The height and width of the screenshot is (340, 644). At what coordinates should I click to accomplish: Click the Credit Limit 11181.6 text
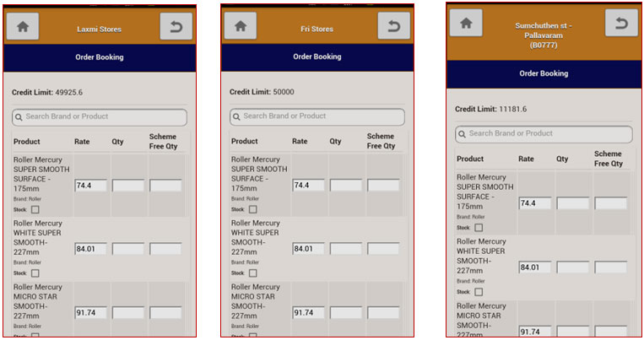[490, 109]
